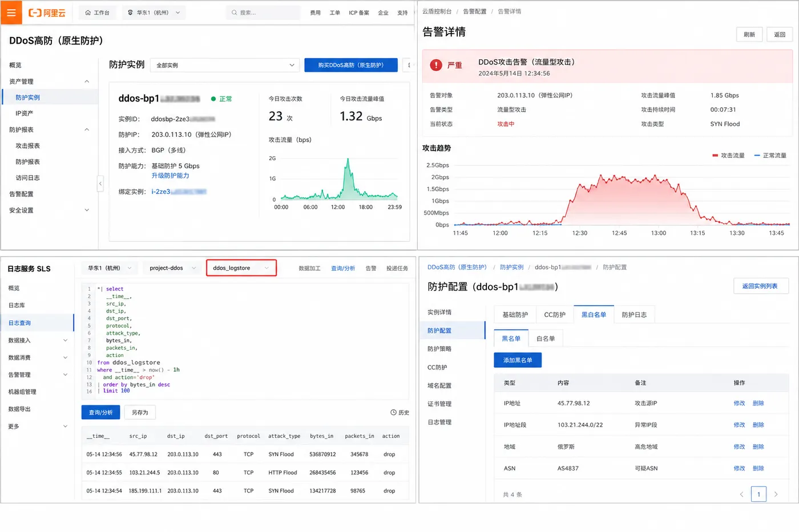Click upgrade protection capability link

(170, 176)
